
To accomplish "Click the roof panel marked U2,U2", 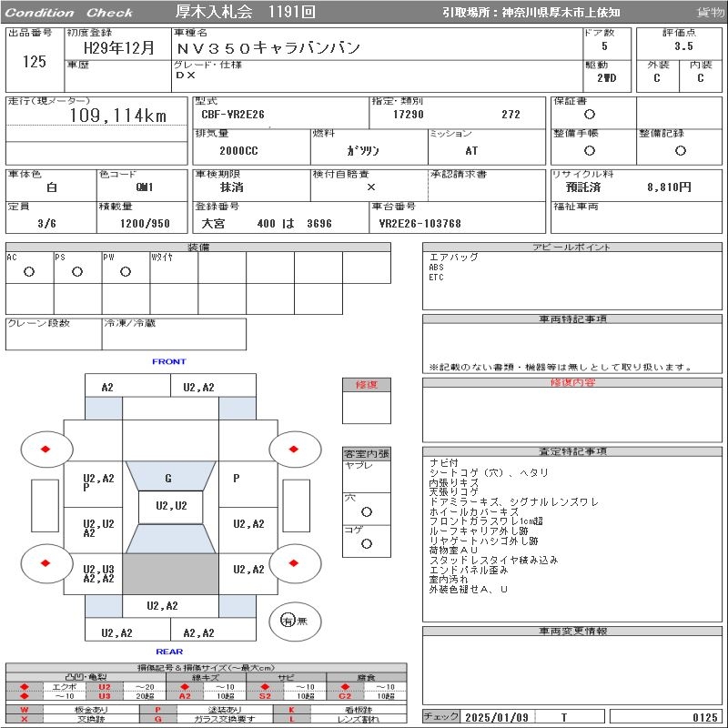I will [x=171, y=506].
